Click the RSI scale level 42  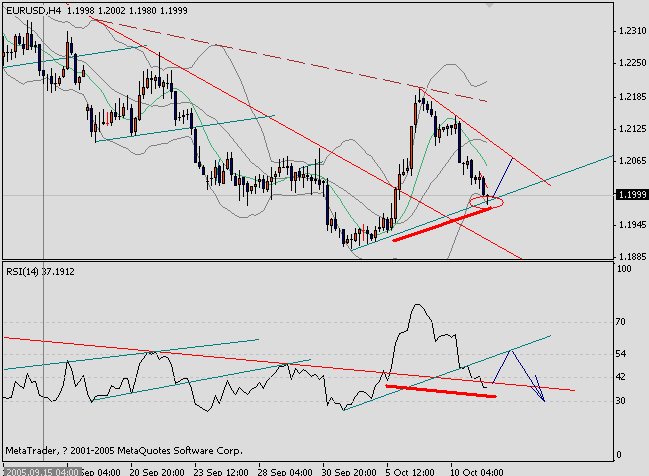(620, 377)
